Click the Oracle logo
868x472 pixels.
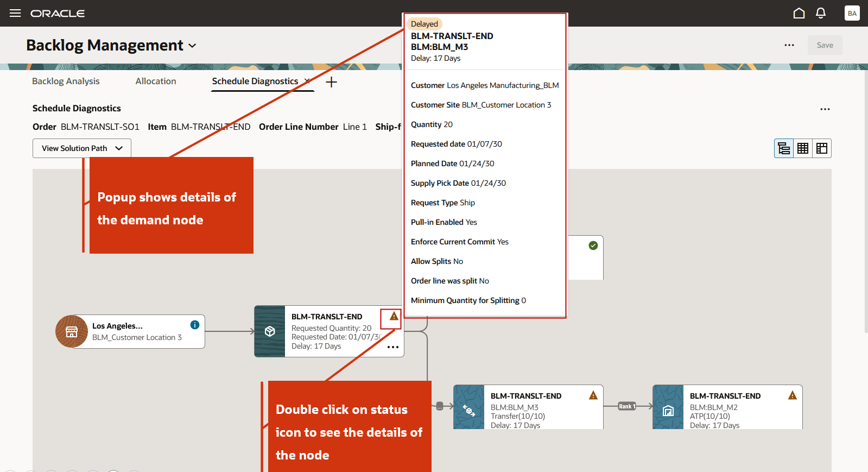click(58, 13)
